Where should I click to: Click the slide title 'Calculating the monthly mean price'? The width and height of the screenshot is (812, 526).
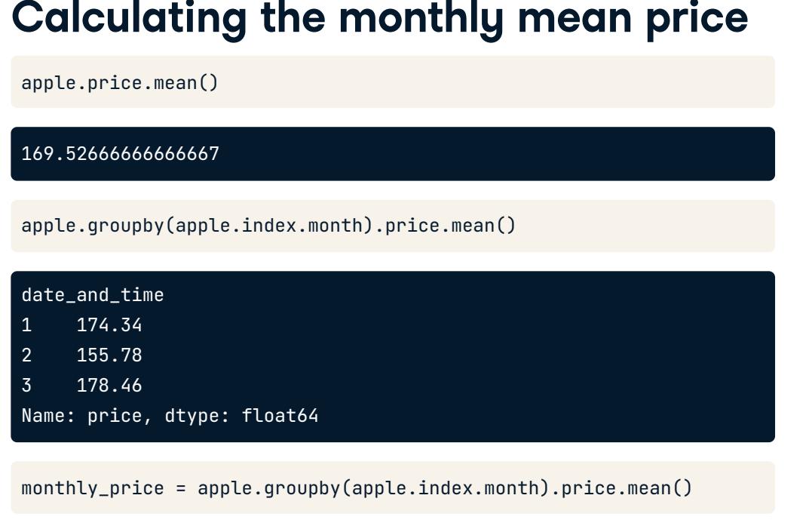[x=379, y=19]
